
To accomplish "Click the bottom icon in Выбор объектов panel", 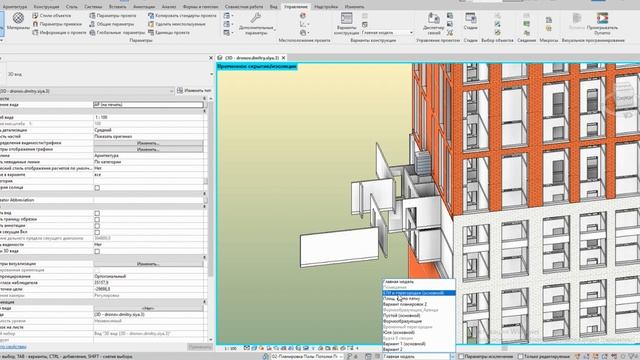I will [498, 32].
